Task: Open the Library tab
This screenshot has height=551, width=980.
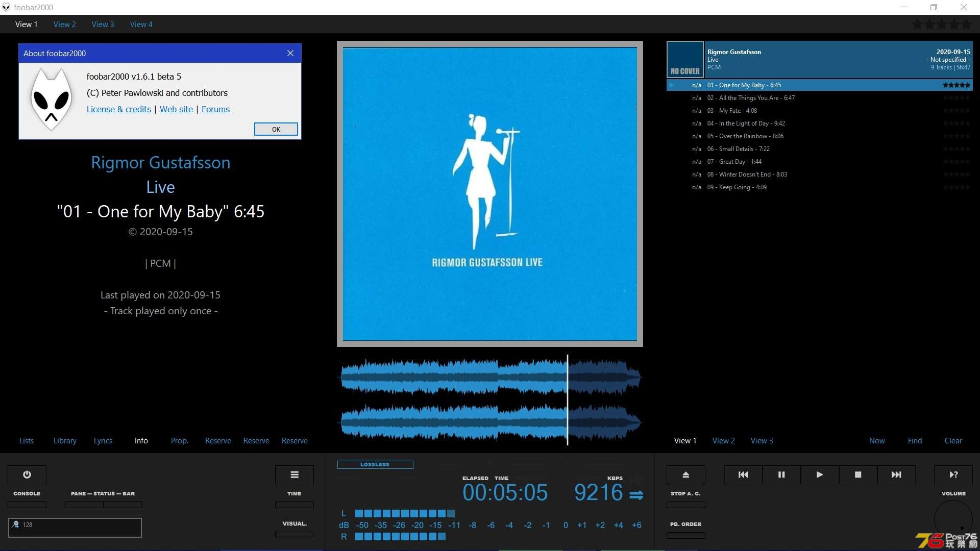Action: tap(65, 441)
